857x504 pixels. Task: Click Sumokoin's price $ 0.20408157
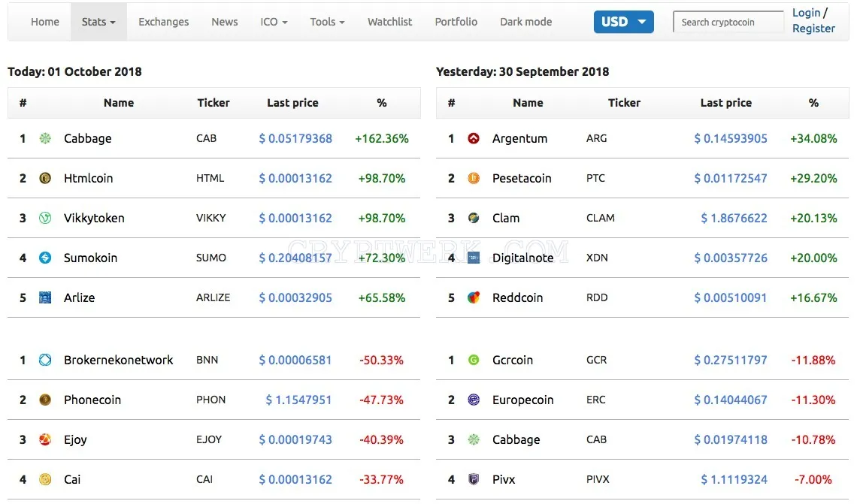tap(295, 258)
